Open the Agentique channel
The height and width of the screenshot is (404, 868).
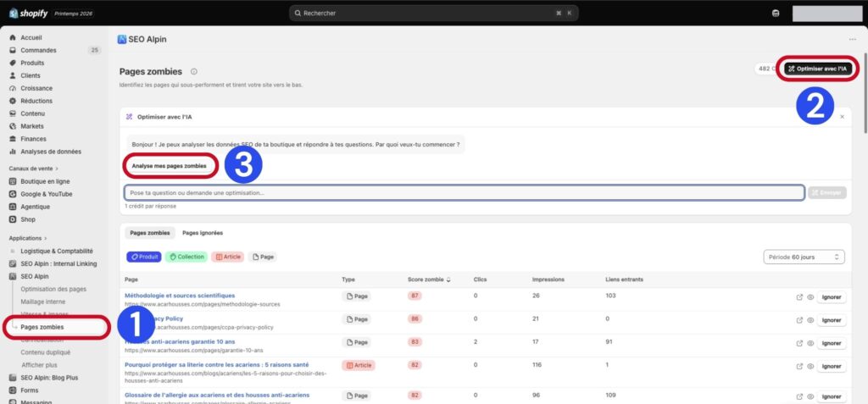tap(35, 207)
